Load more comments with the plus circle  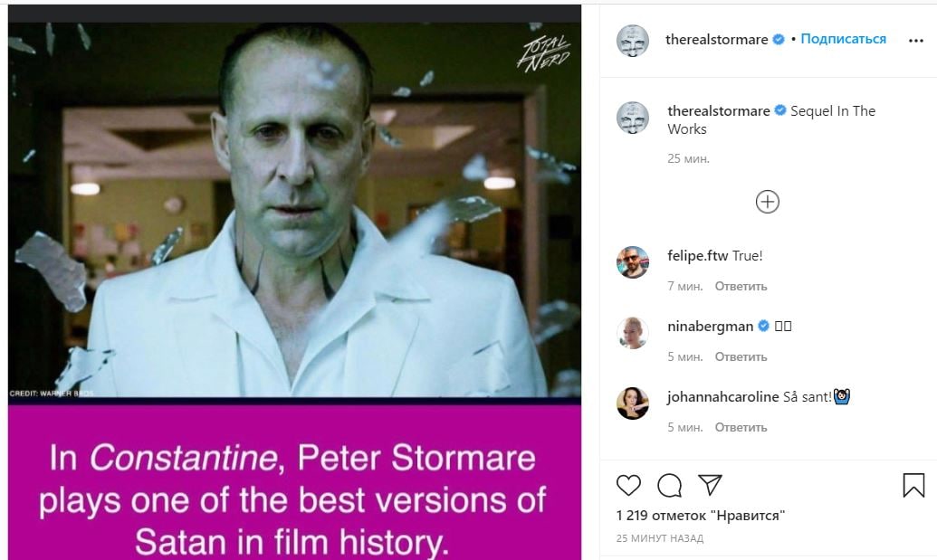(x=768, y=202)
